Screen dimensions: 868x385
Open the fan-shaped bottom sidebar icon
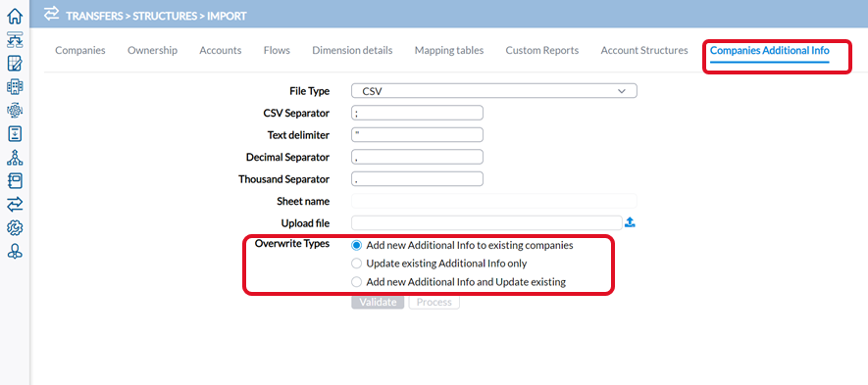click(15, 252)
